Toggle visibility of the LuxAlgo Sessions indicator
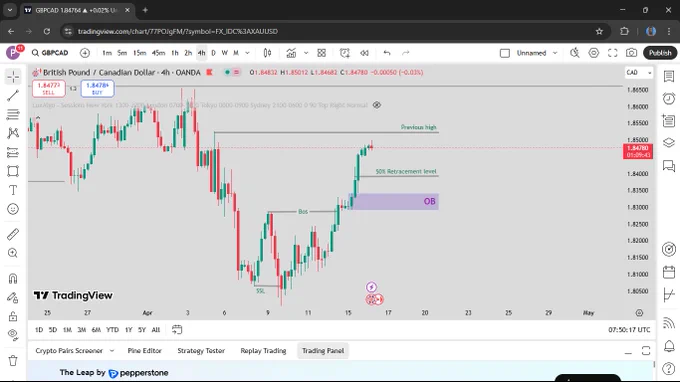This screenshot has height=382, width=680. (x=377, y=105)
